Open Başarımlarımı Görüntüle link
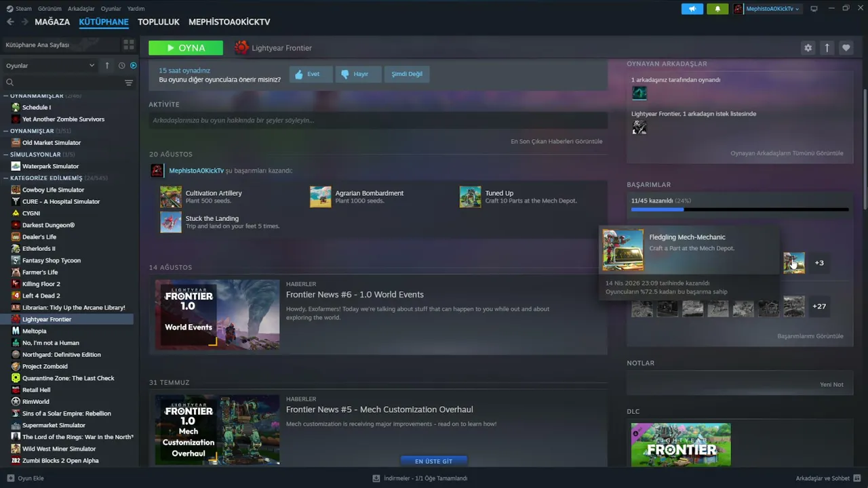The height and width of the screenshot is (488, 868). click(x=810, y=336)
